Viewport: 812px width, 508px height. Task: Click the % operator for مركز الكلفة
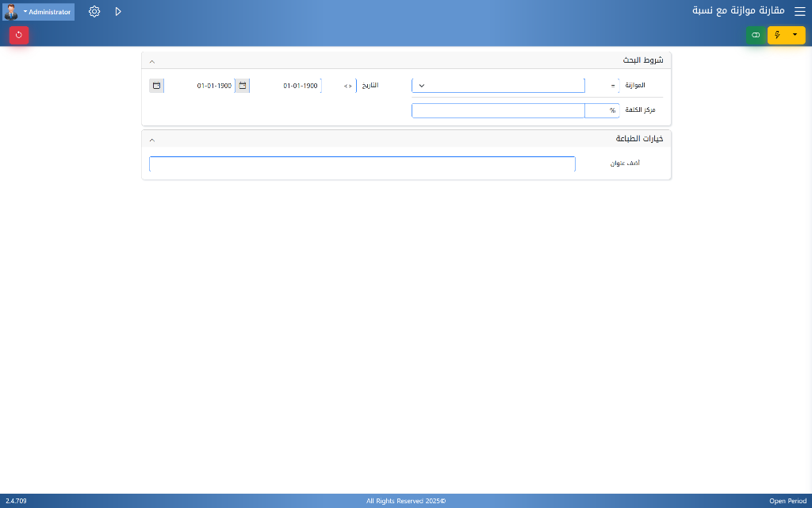coord(612,110)
